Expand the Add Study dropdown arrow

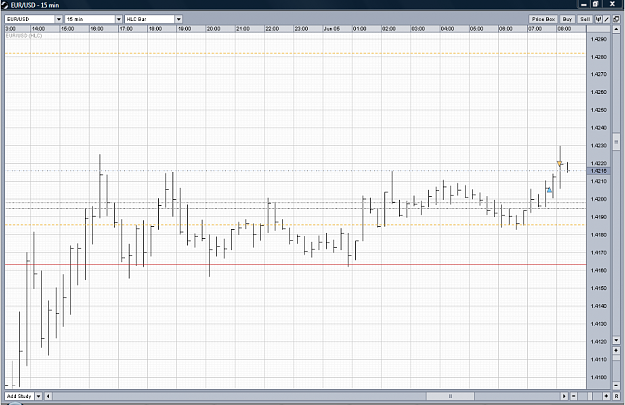click(39, 396)
